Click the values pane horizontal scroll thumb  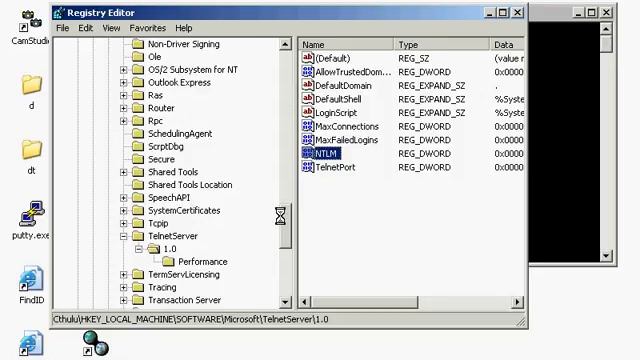[364, 302]
